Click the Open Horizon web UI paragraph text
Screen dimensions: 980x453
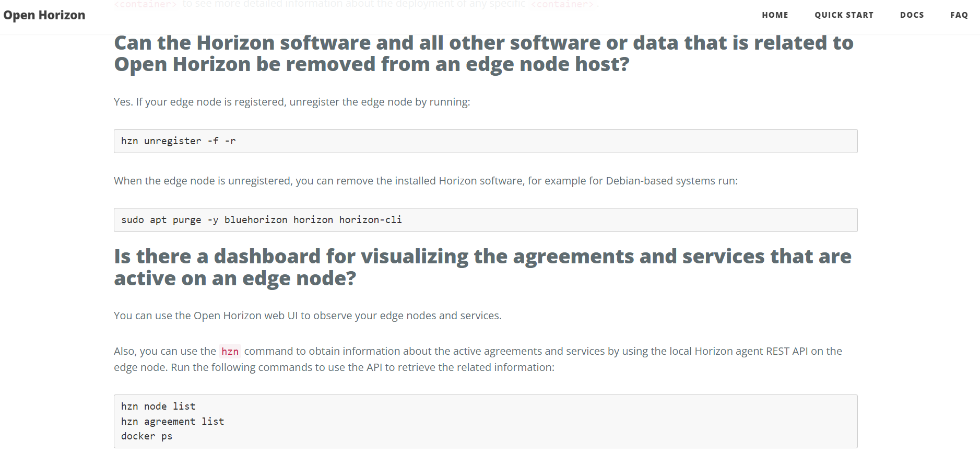tap(307, 316)
